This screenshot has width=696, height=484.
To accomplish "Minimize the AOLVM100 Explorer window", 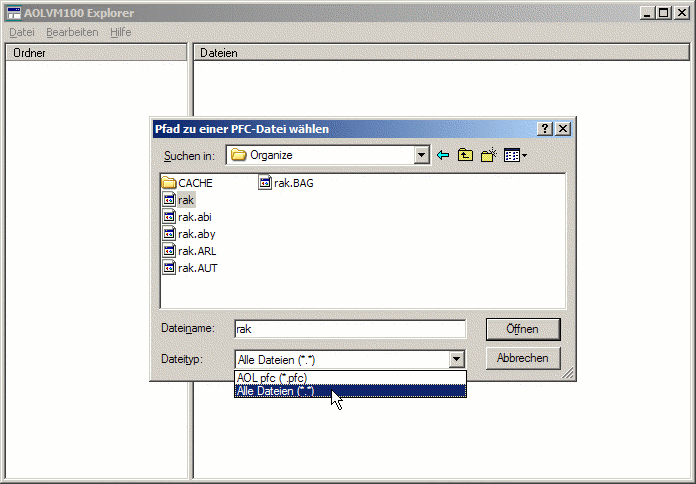I will pos(647,13).
